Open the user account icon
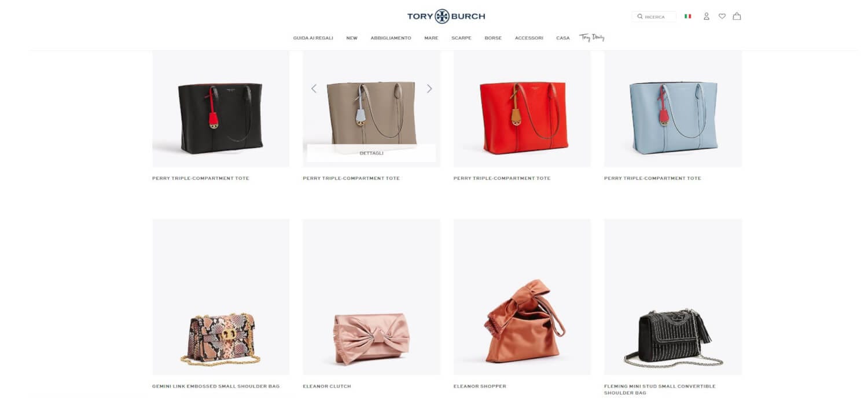 [x=707, y=16]
